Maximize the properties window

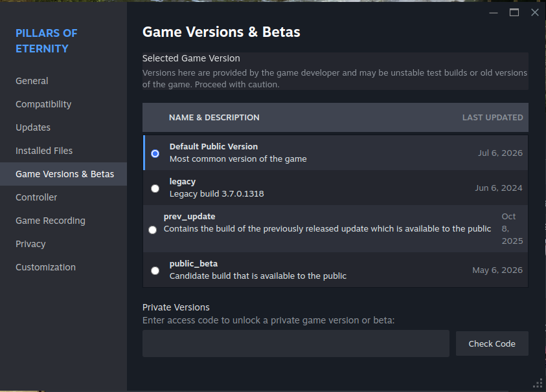514,13
